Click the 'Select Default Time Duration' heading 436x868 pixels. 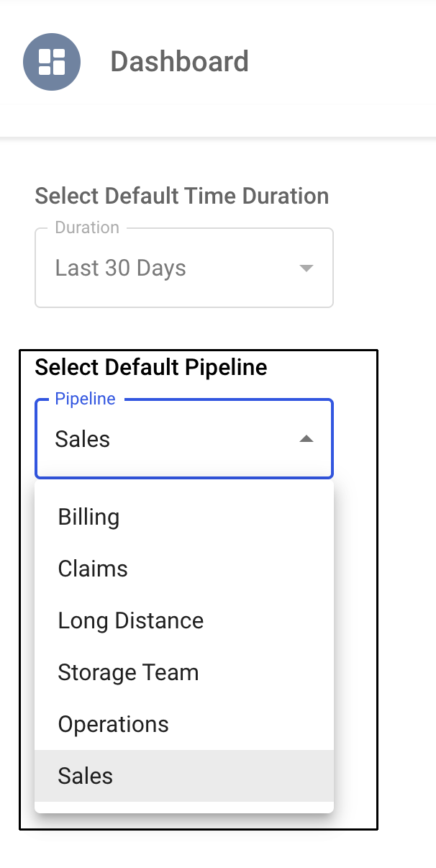(181, 196)
